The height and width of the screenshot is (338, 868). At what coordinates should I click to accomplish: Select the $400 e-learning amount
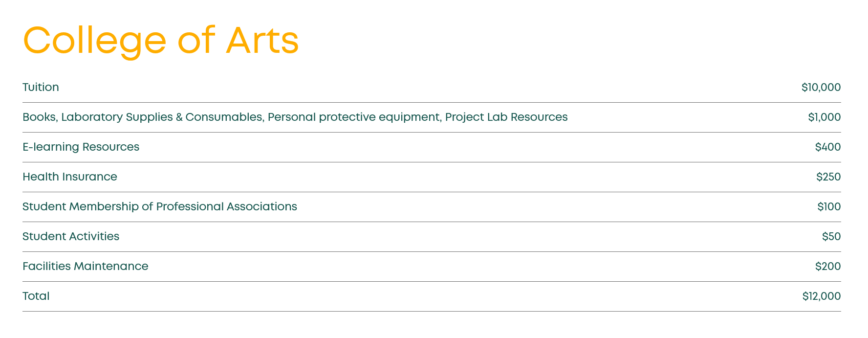pyautogui.click(x=827, y=147)
